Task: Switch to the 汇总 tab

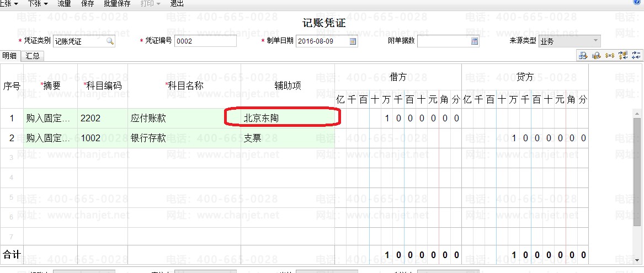Action: 33,56
